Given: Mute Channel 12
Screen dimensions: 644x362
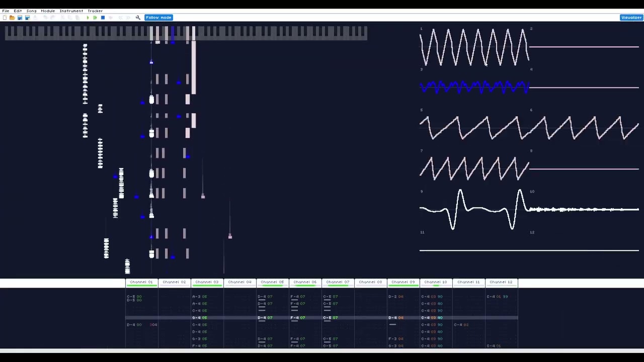Looking at the screenshot, I should coord(501,282).
